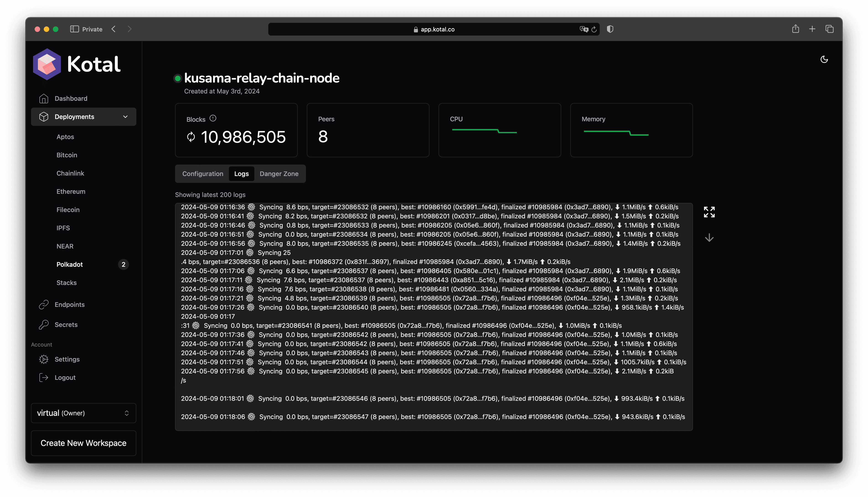Screen dimensions: 868x497
Task: Click the translate page icon
Action: point(584,29)
